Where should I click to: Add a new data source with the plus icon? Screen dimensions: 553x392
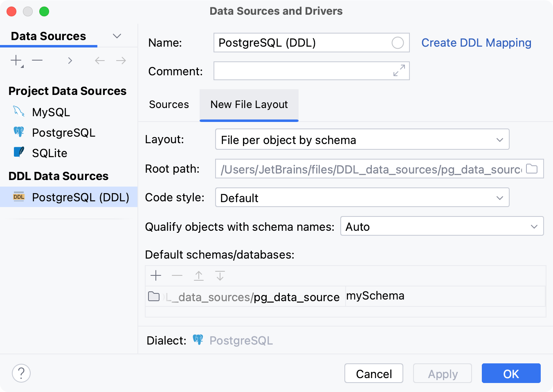pos(15,60)
